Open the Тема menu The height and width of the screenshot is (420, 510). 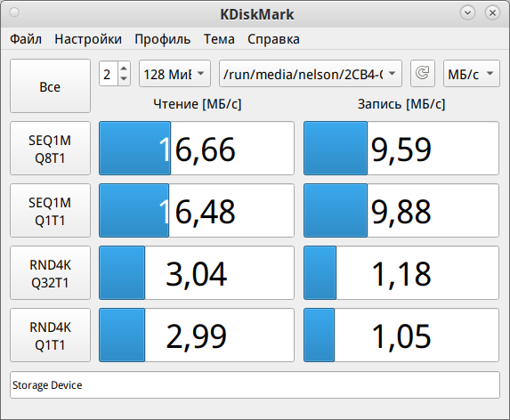pos(219,39)
